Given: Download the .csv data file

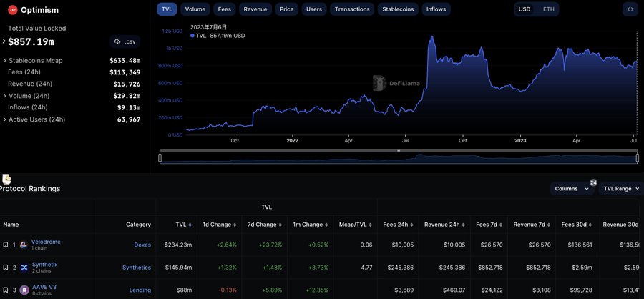Looking at the screenshot, I should 125,41.
